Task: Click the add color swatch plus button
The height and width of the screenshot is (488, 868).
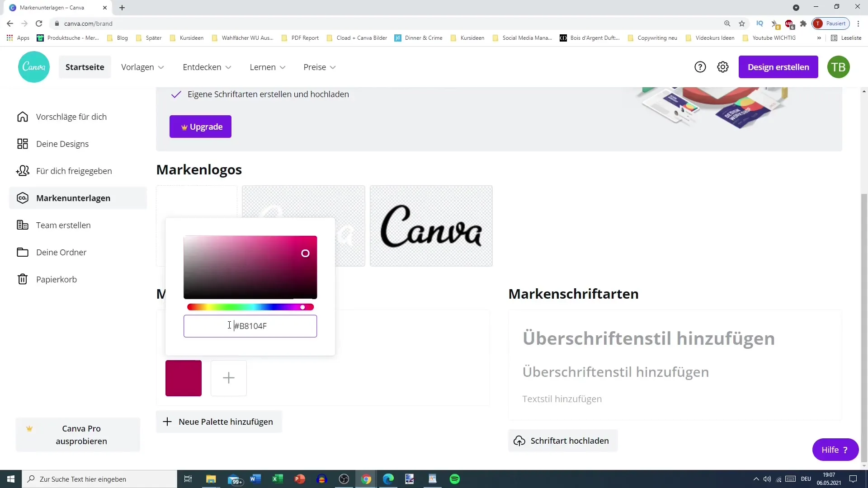Action: point(229,378)
